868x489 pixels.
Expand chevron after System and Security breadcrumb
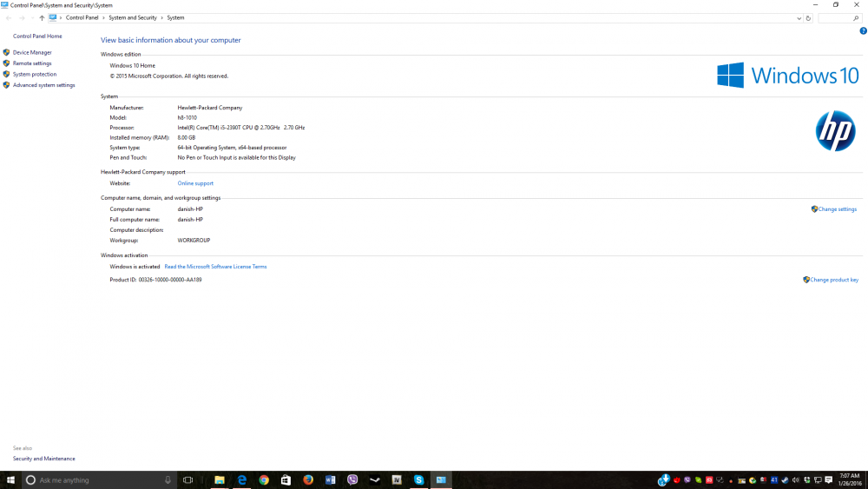tap(161, 17)
